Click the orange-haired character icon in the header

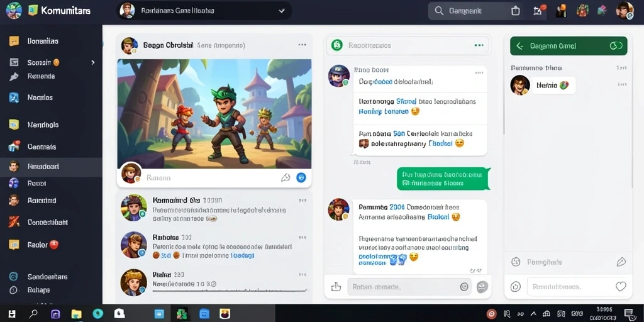coord(561,11)
